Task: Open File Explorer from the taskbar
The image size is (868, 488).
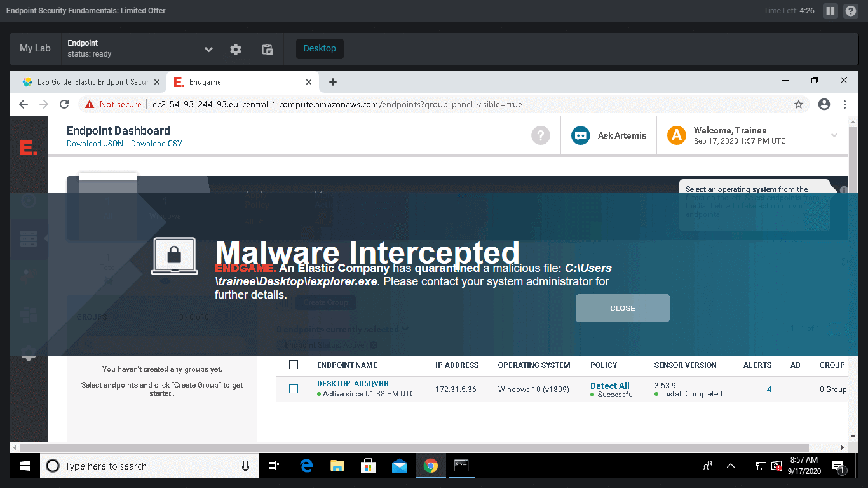Action: (337, 466)
